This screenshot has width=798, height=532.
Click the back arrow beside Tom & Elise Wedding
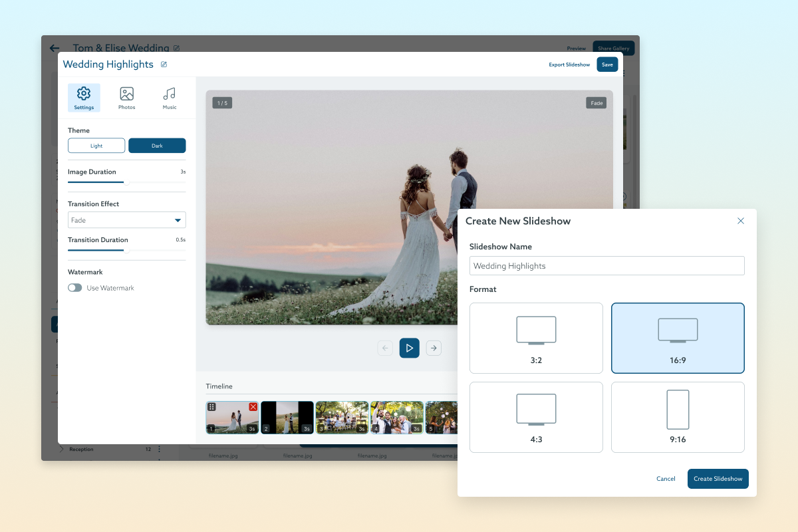coord(55,48)
